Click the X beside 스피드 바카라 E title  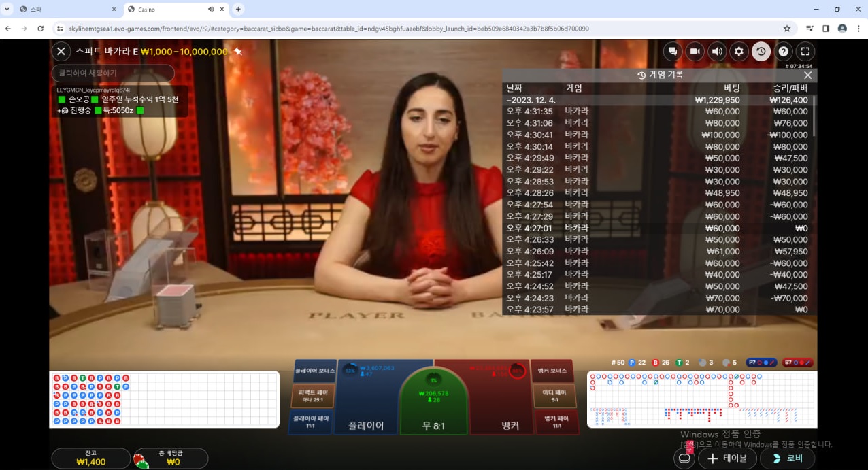pyautogui.click(x=61, y=51)
